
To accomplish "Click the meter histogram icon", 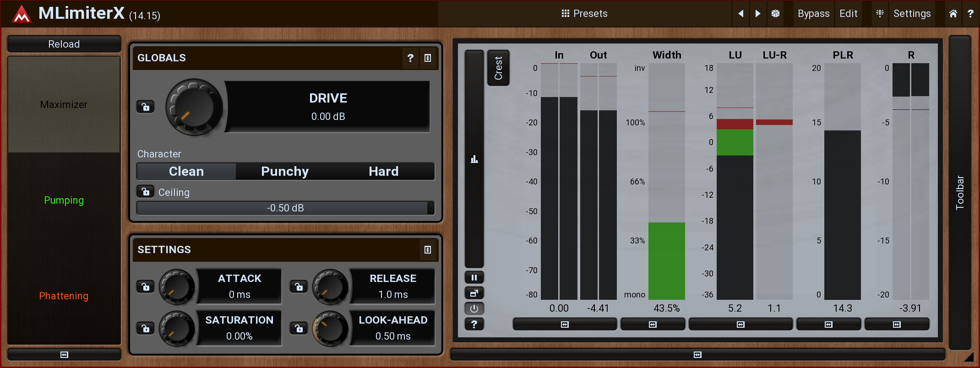I will tap(474, 159).
